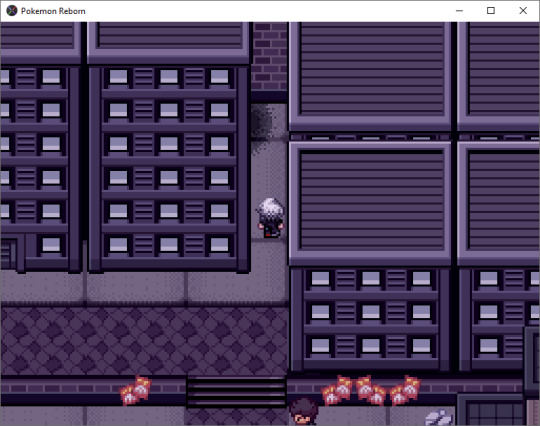Minimize the Pokemon Reborn window
The image size is (540, 426).
click(x=459, y=11)
